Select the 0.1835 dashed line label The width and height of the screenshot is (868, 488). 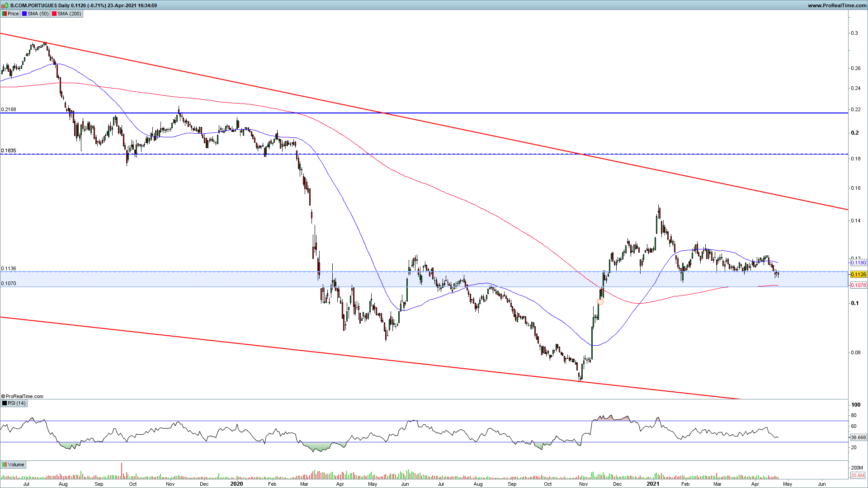[9, 150]
